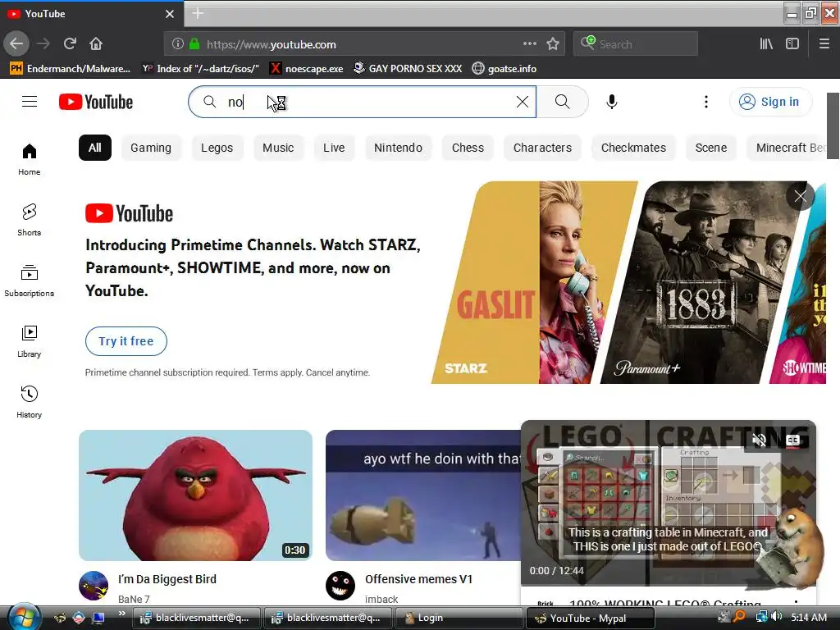
Task: Select the Chess filter chip
Action: point(468,148)
